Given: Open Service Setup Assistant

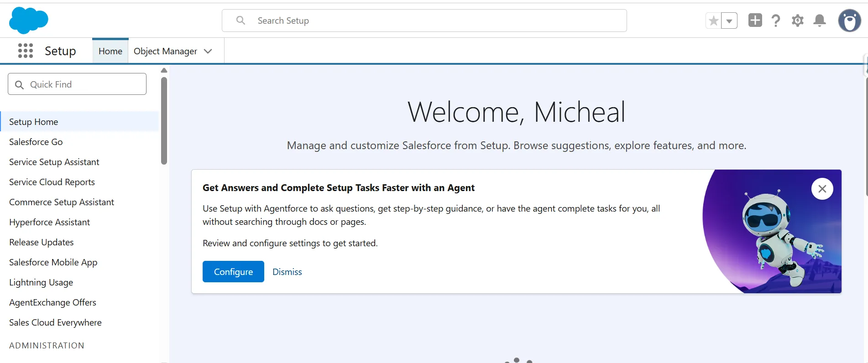Looking at the screenshot, I should [x=54, y=162].
